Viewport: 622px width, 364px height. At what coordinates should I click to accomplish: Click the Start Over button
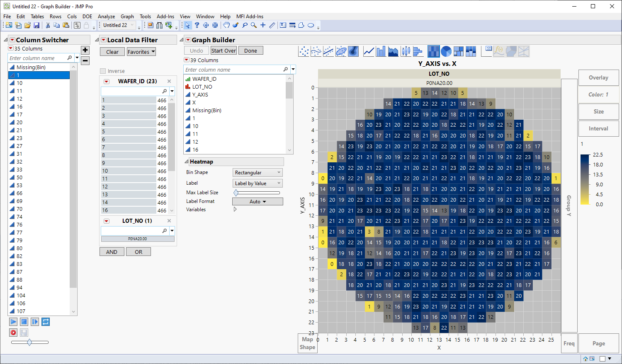pyautogui.click(x=224, y=51)
